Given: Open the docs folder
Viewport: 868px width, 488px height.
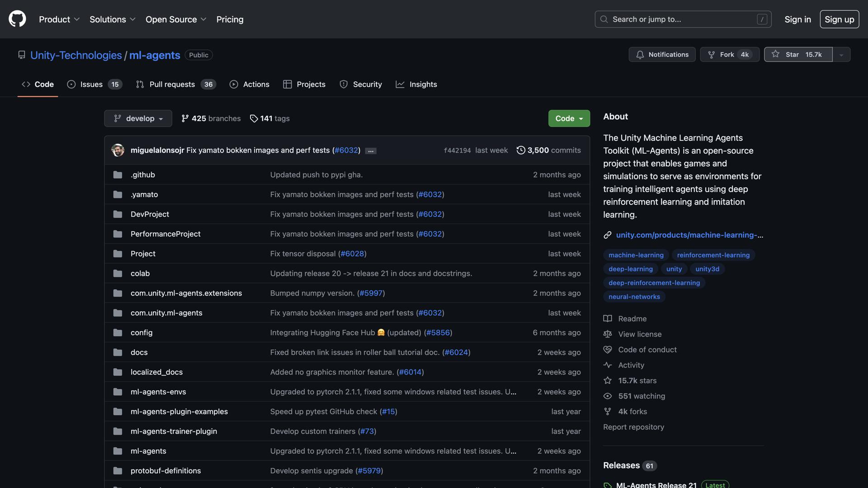Looking at the screenshot, I should (x=139, y=352).
